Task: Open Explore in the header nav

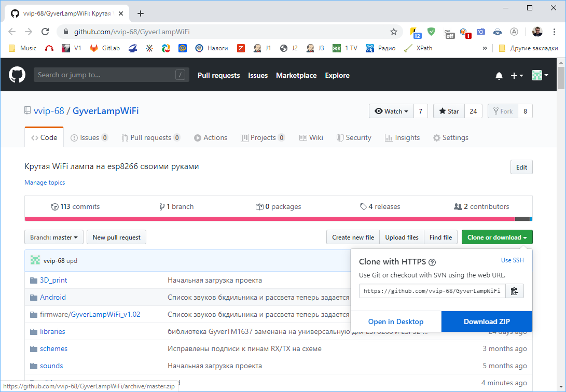Action: point(337,75)
